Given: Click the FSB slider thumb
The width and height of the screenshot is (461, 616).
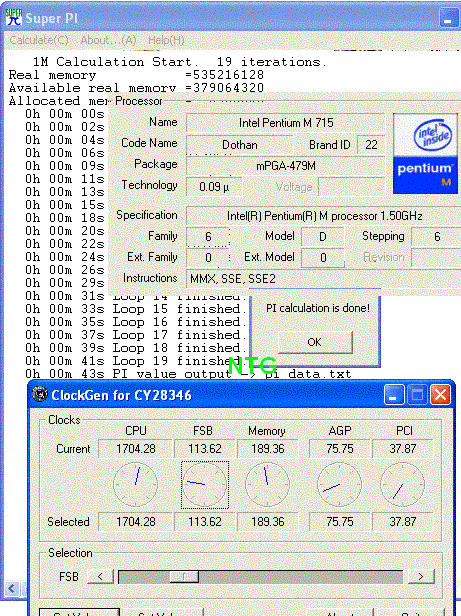Looking at the screenshot, I should coord(184,577).
